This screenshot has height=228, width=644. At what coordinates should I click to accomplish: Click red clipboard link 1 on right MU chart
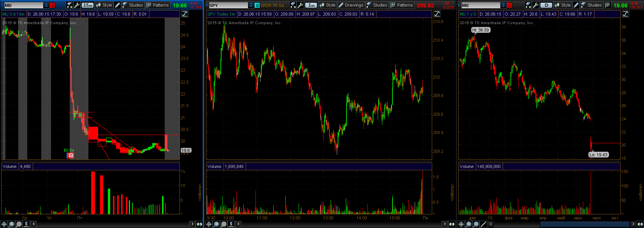coord(509,5)
